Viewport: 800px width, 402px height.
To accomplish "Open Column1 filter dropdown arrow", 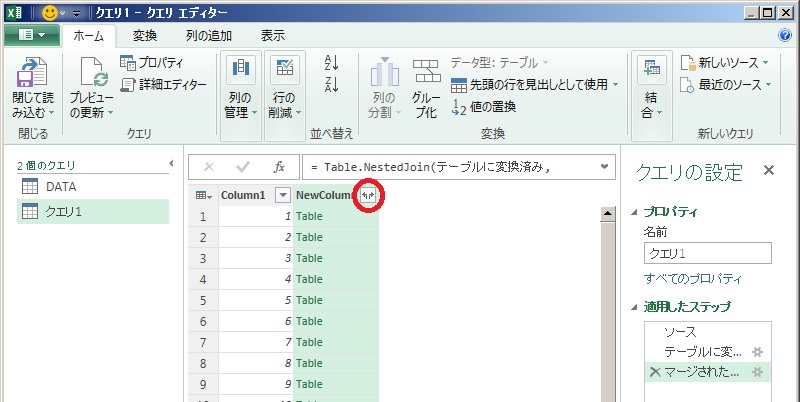I will (283, 195).
